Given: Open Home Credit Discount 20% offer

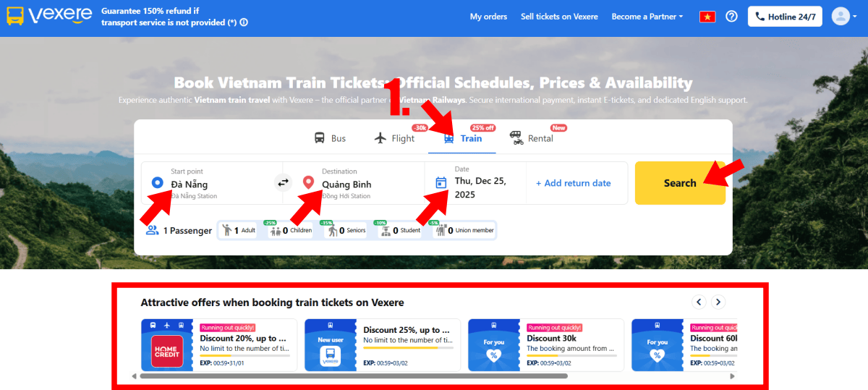Looking at the screenshot, I should pyautogui.click(x=219, y=345).
